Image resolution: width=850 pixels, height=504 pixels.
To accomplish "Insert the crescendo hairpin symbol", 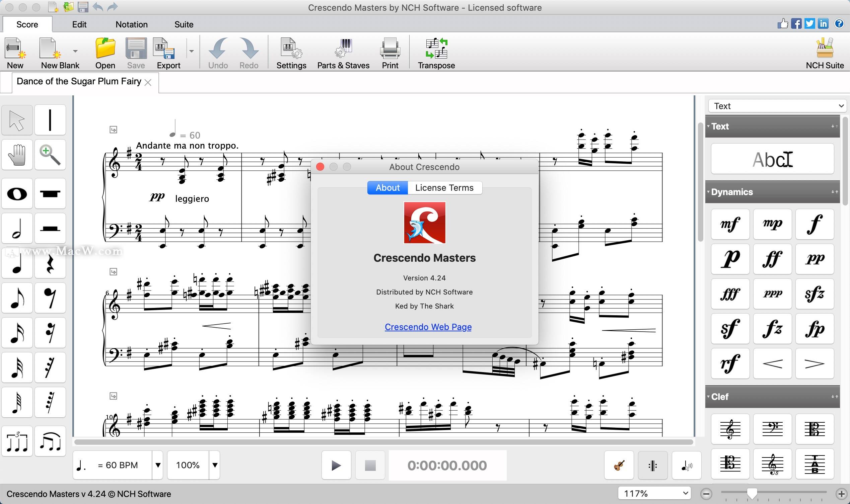I will coord(772,363).
